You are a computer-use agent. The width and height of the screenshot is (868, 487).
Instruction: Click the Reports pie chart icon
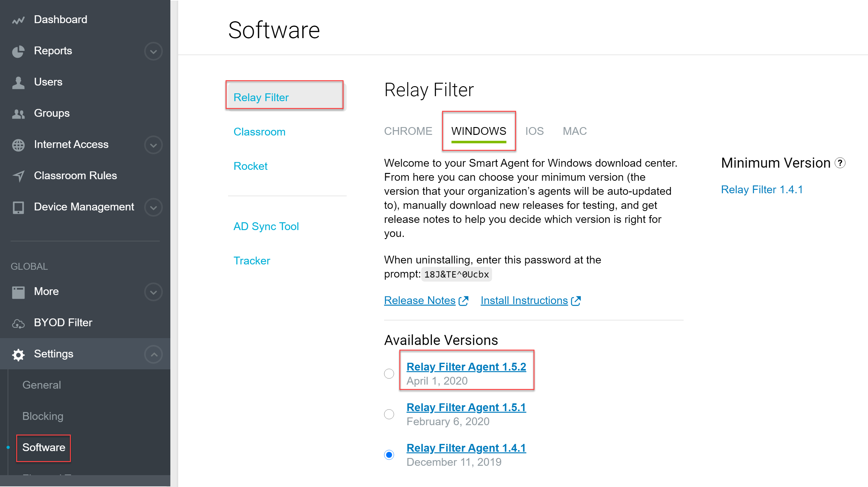pos(18,51)
